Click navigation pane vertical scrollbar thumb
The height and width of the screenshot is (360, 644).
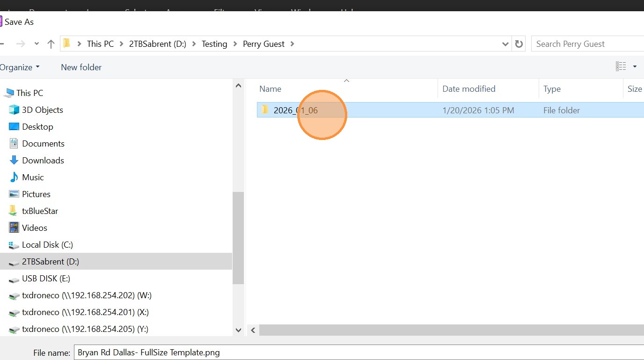point(238,238)
